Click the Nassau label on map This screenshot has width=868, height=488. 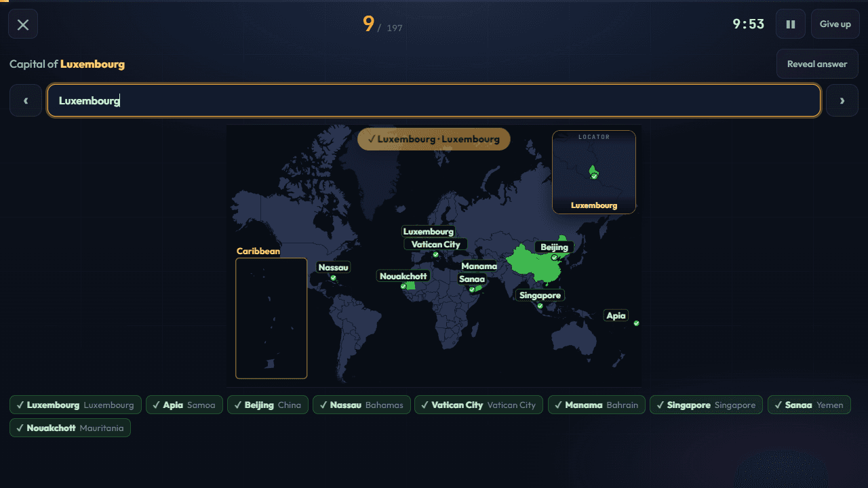click(x=333, y=268)
